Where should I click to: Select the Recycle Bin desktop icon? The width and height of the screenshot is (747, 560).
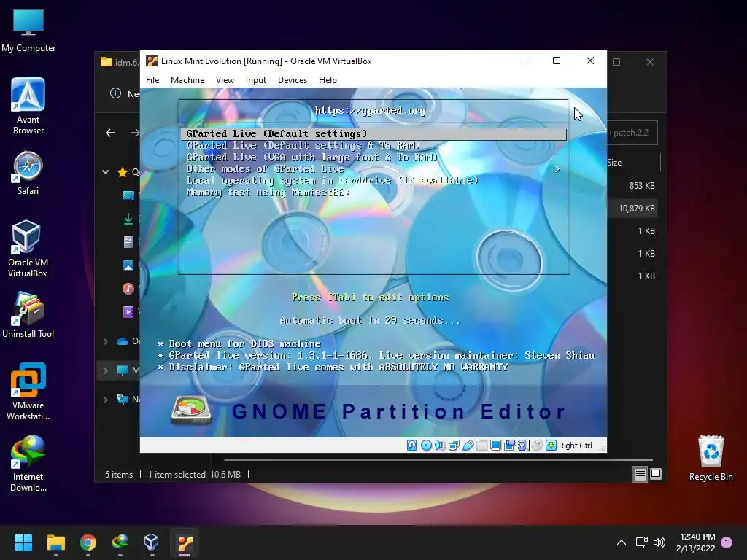[x=711, y=458]
